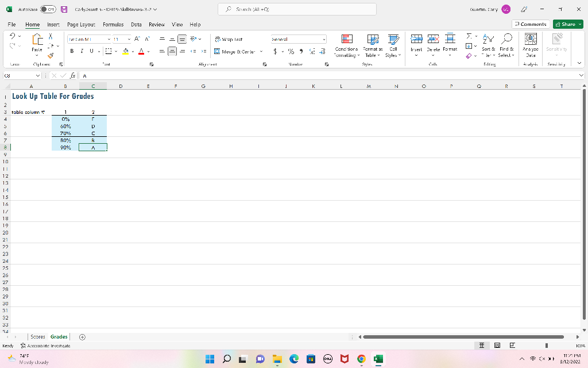Viewport: 588px width, 368px height.
Task: Click the Clear eraser icon
Action: point(469,56)
